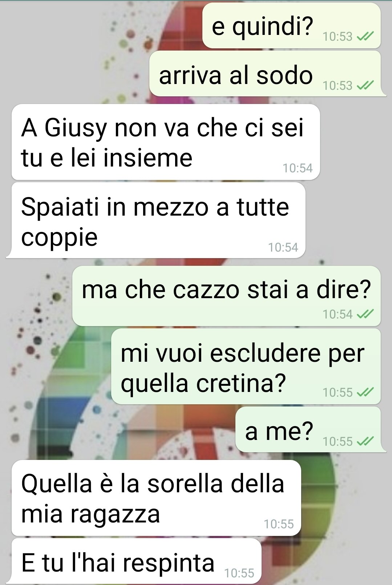Screen dimensions: 392x585
Task: Tap the 10:53 timestamp on 'e quindi?'
Action: (338, 36)
